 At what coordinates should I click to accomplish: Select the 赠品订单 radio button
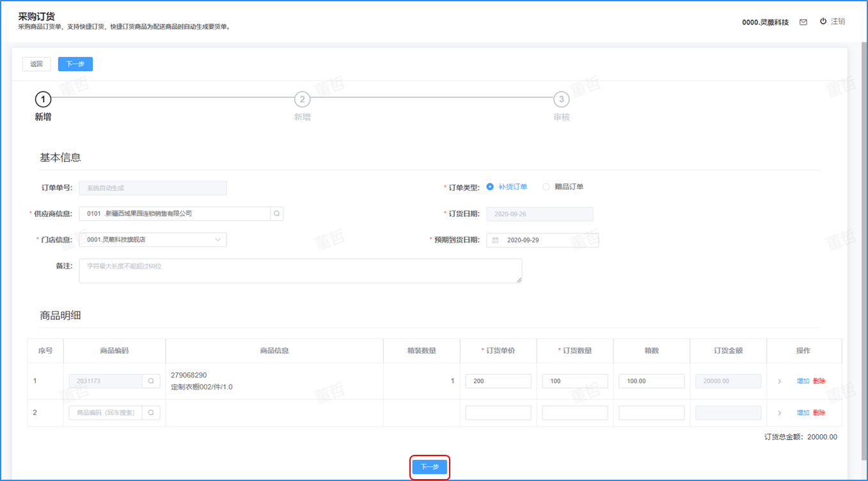tap(546, 187)
